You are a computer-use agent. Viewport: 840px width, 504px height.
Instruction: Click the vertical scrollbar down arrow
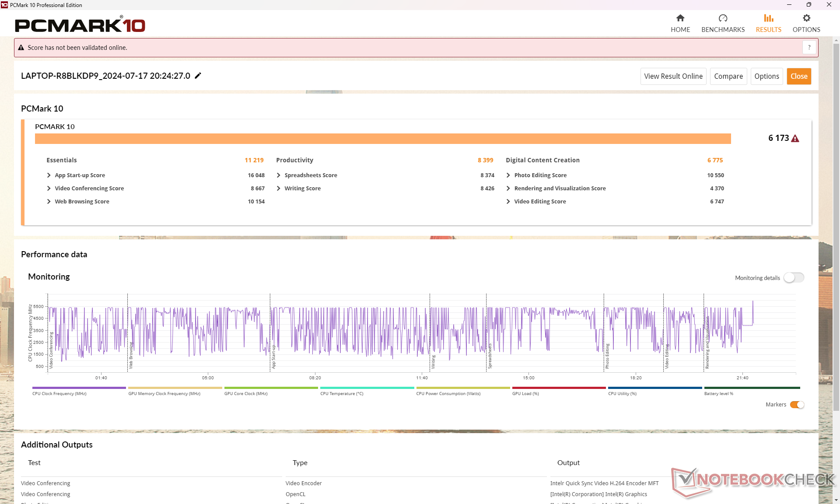(x=836, y=500)
